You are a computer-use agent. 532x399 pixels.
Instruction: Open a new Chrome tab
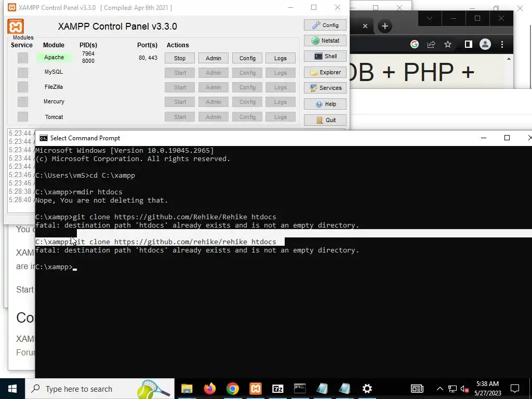(385, 26)
